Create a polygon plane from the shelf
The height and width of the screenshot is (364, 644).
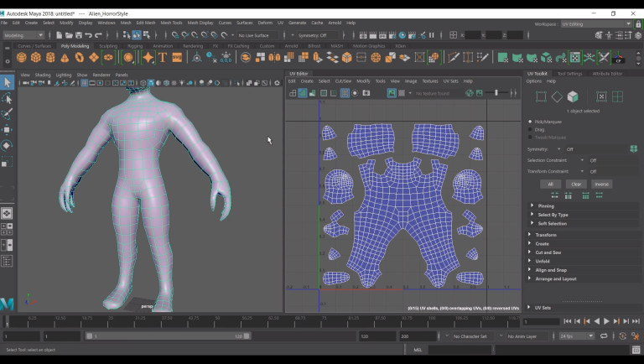pyautogui.click(x=94, y=57)
